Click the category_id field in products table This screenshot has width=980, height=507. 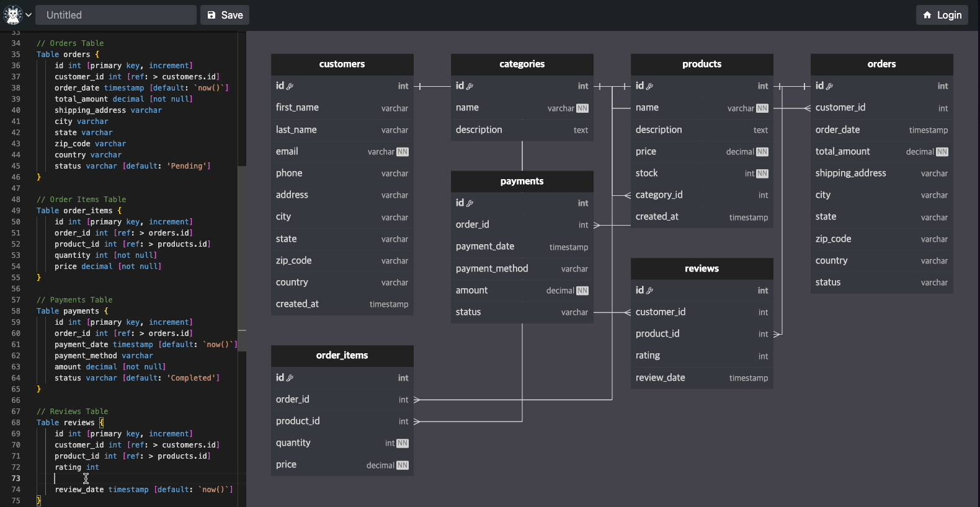(659, 195)
